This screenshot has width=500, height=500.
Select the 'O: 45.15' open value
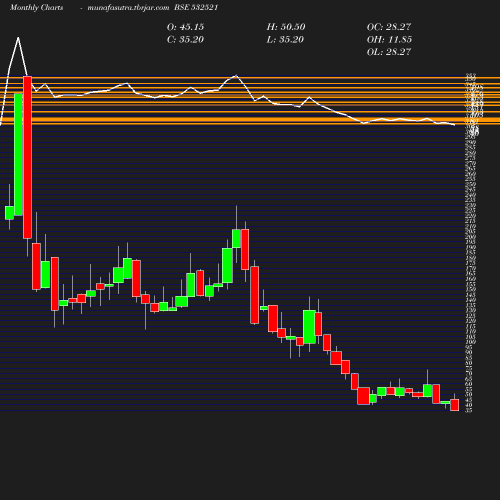coord(185,27)
